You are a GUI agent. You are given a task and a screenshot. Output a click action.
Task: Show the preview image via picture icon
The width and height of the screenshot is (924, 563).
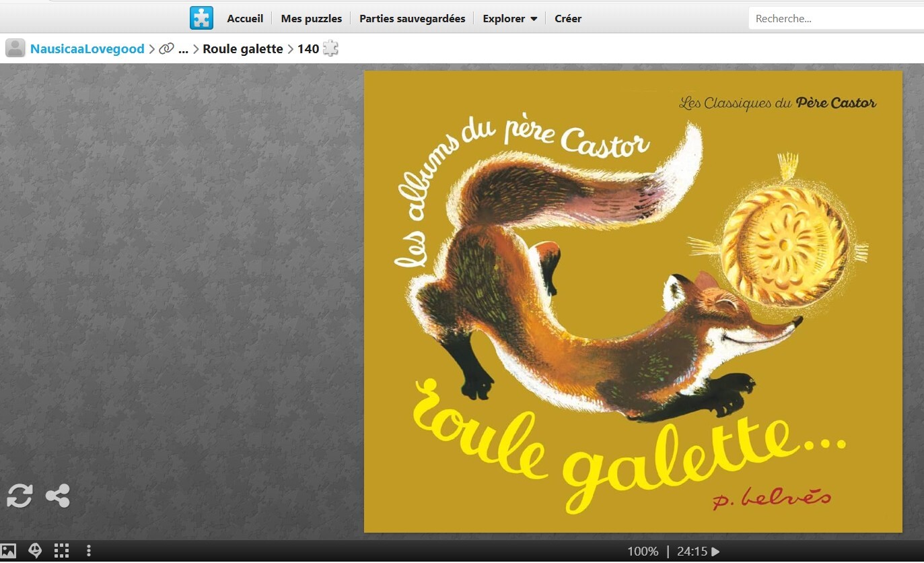[x=8, y=551]
